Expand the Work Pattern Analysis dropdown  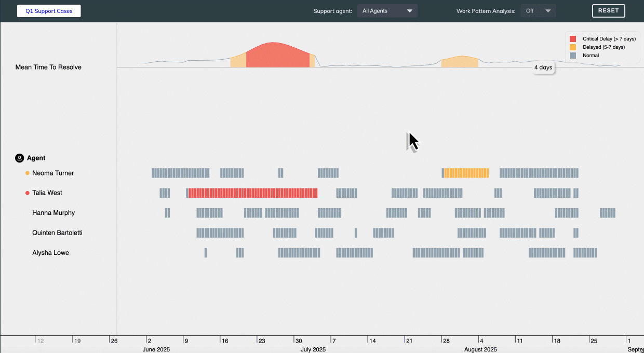point(538,10)
